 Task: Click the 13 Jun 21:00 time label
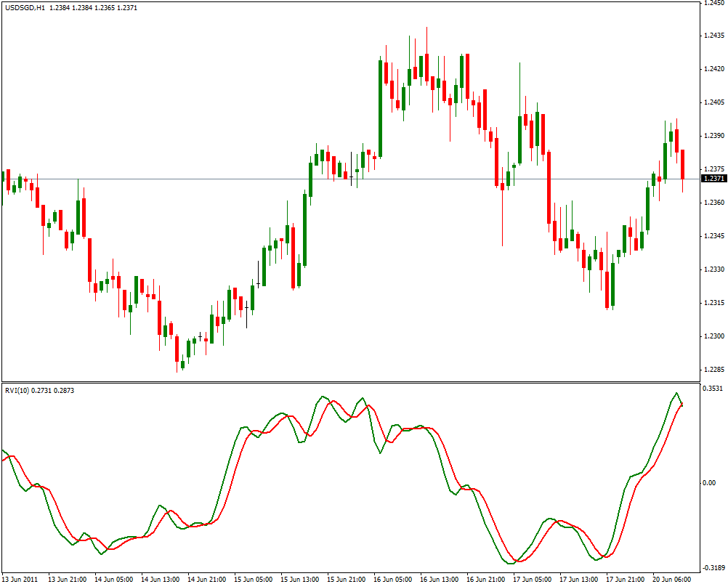click(x=68, y=579)
